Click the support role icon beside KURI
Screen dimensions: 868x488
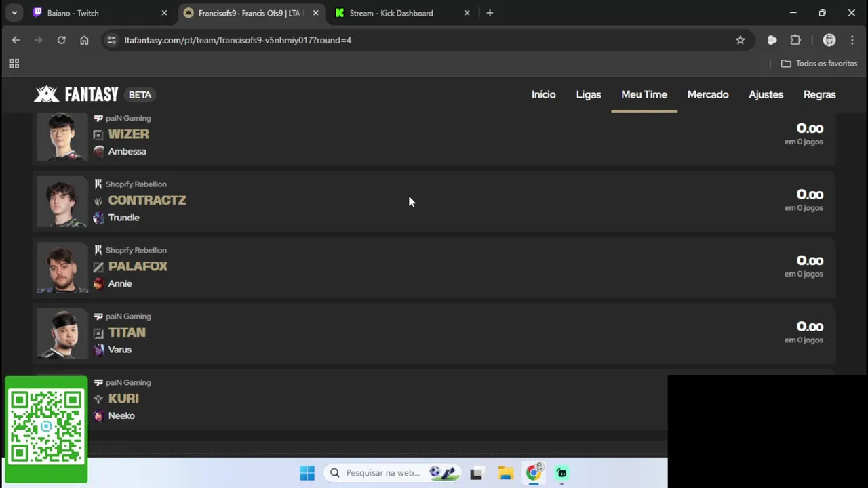98,399
